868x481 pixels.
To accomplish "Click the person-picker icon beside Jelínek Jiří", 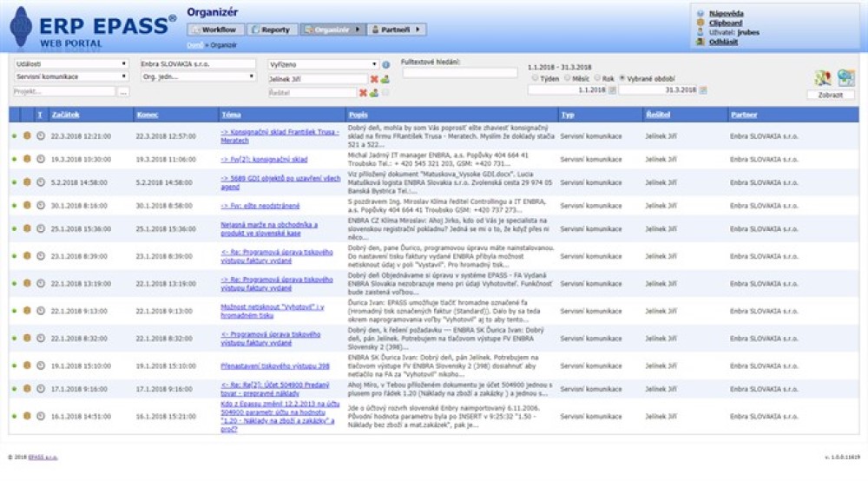I will coord(385,80).
